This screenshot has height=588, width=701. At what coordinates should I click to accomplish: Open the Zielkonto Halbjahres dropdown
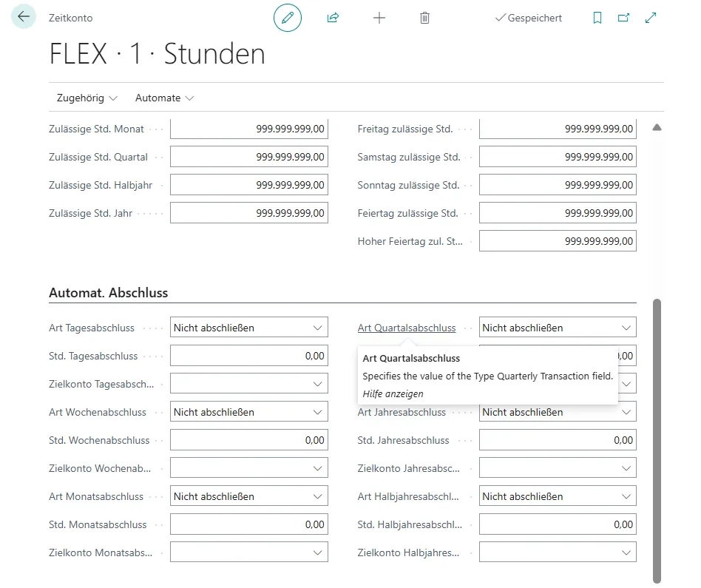(x=626, y=552)
